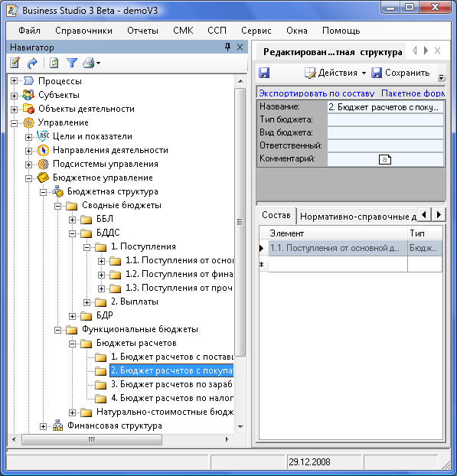Click Navigator scroll down arrow
Screen dimensions: 457x476
(240, 427)
